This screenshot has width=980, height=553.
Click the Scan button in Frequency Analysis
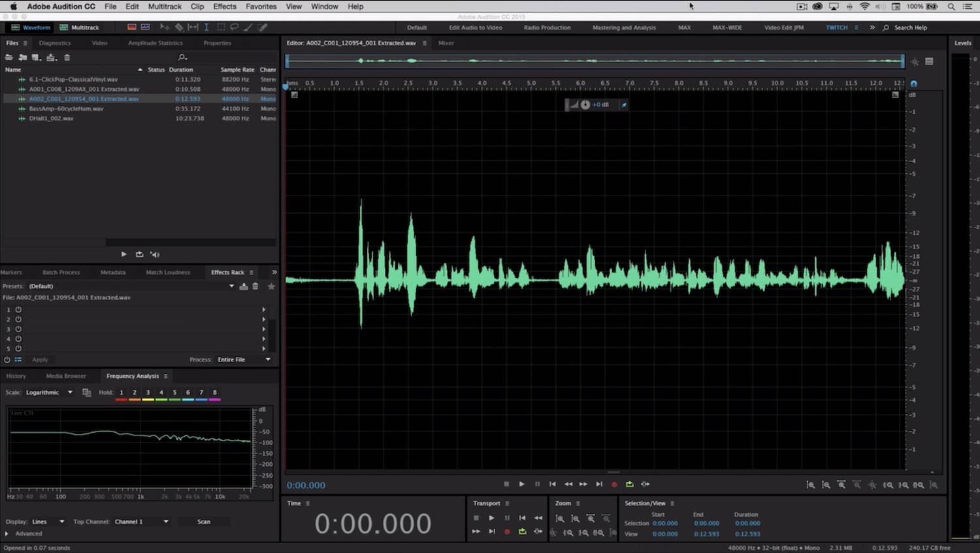tap(203, 521)
